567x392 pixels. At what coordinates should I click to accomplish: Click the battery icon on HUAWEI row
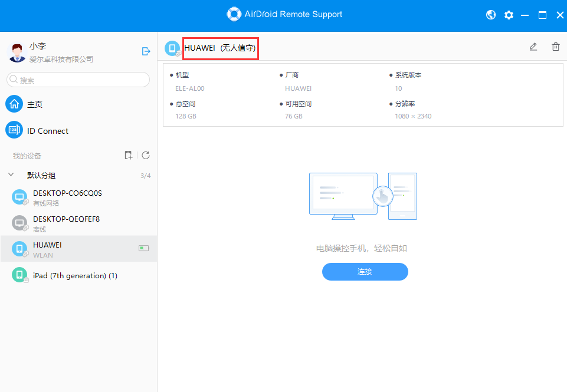click(x=144, y=248)
